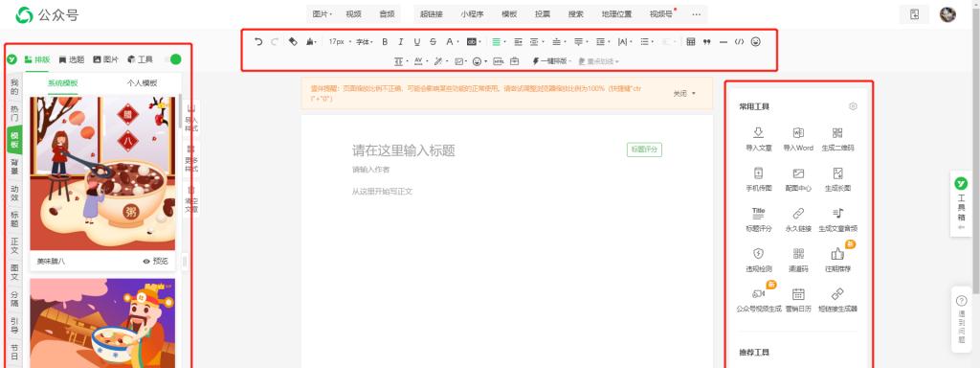
Task: Click 清空文章 side button
Action: pyautogui.click(x=191, y=199)
